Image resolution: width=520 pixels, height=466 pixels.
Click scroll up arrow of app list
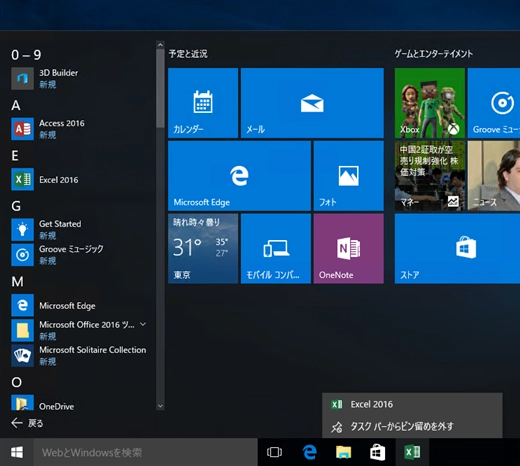point(160,45)
